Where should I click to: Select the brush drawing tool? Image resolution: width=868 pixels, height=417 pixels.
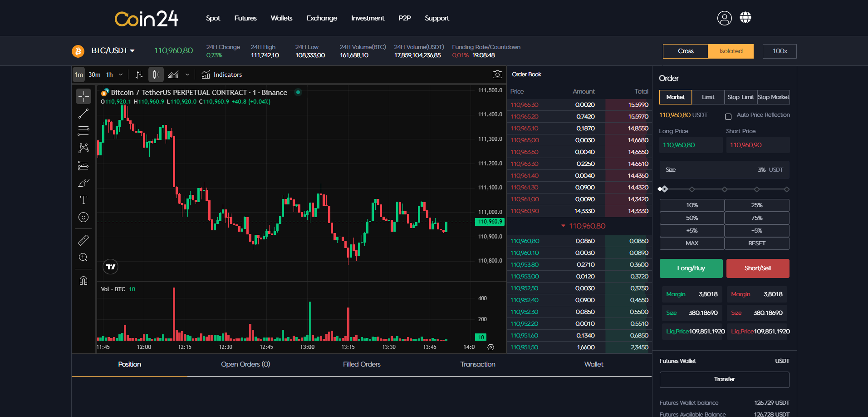click(x=83, y=183)
